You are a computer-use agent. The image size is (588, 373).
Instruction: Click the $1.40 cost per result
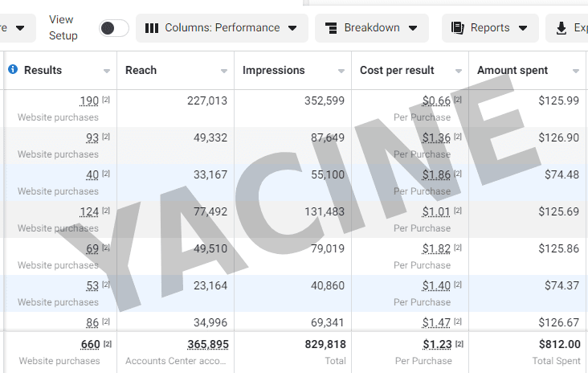point(436,285)
